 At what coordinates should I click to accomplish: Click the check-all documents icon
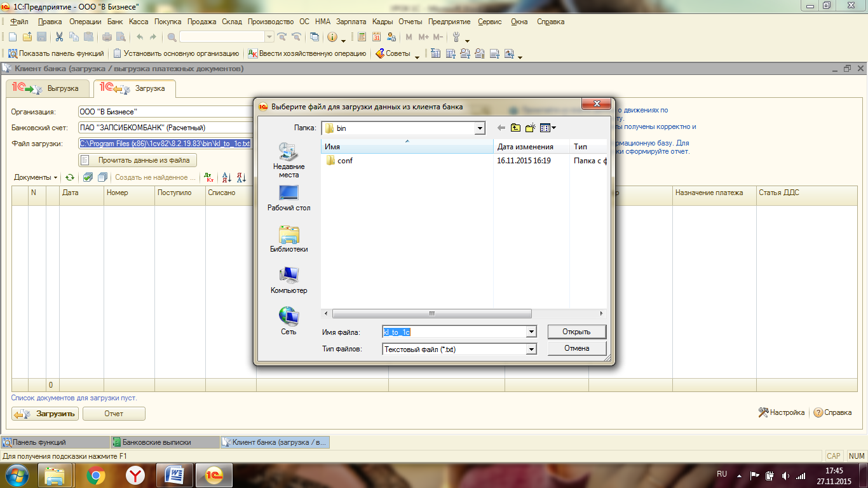pos(88,177)
